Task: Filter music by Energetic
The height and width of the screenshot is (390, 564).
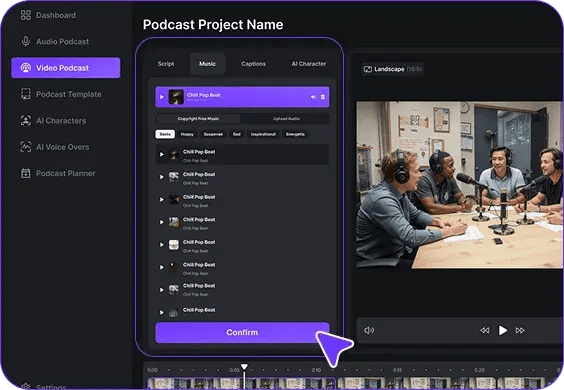Action: (295, 134)
